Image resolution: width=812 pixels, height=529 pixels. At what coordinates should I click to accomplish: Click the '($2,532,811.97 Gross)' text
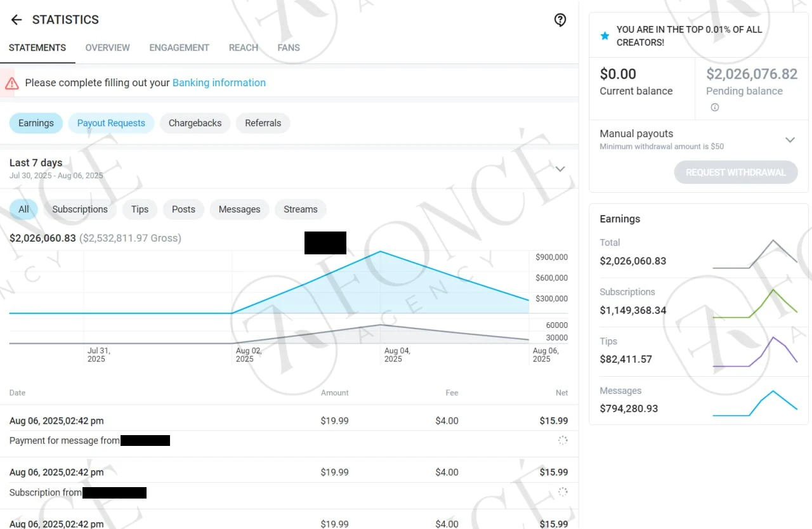pos(130,238)
